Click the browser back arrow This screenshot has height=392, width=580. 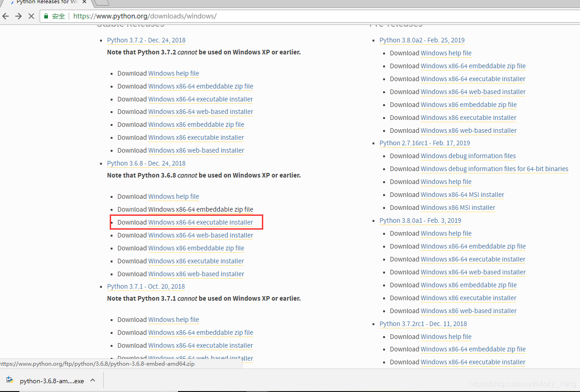click(x=6, y=16)
